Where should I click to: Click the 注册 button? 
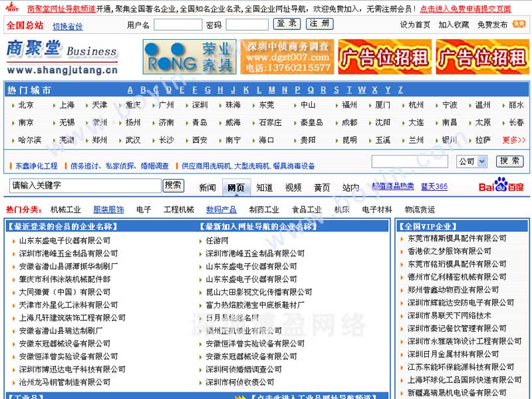(320, 24)
